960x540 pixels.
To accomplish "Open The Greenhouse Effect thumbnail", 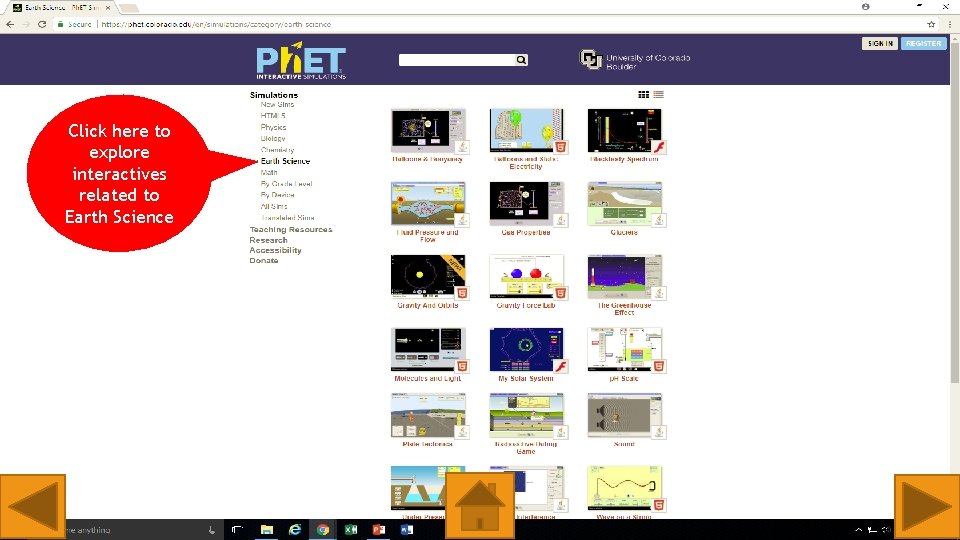I will click(x=624, y=277).
